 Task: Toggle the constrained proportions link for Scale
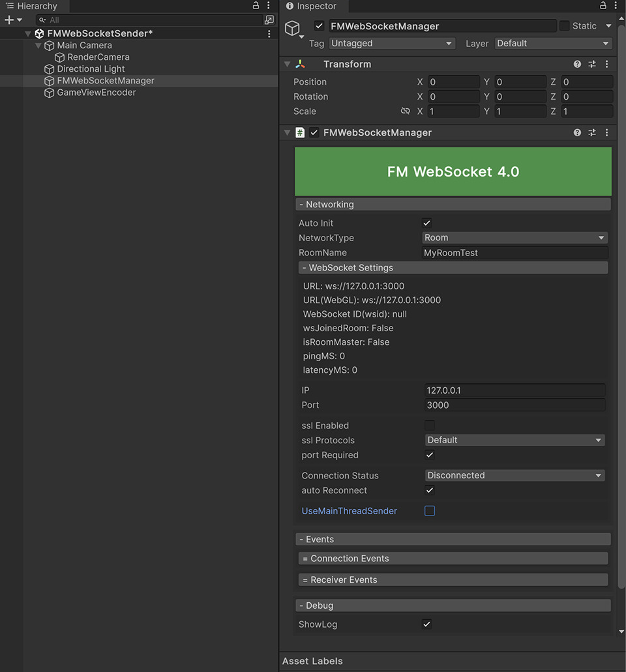pos(404,111)
